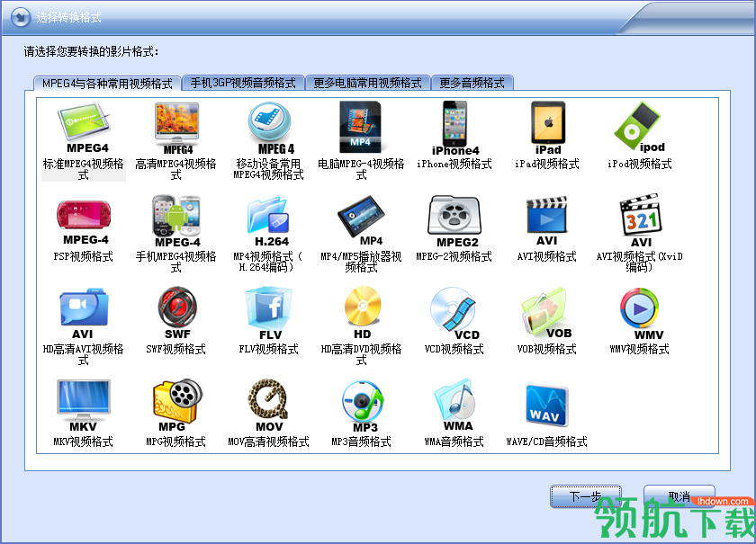Choose the MP3 music note icon
The height and width of the screenshot is (544, 756).
tap(363, 406)
